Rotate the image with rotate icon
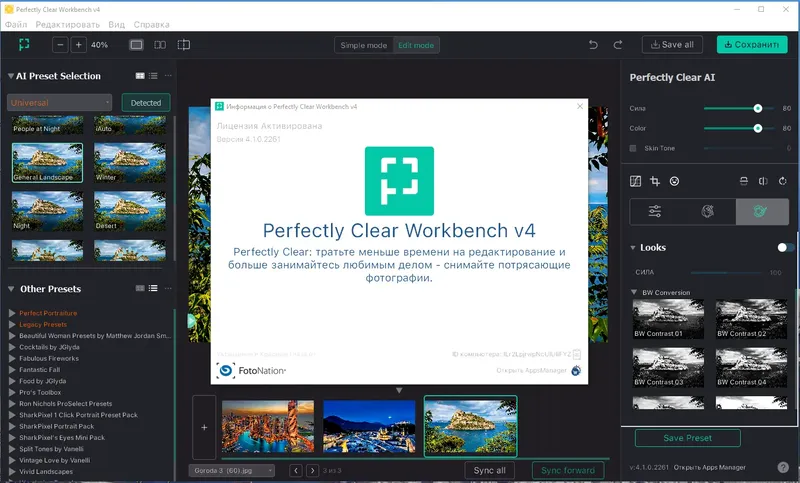 pyautogui.click(x=783, y=181)
